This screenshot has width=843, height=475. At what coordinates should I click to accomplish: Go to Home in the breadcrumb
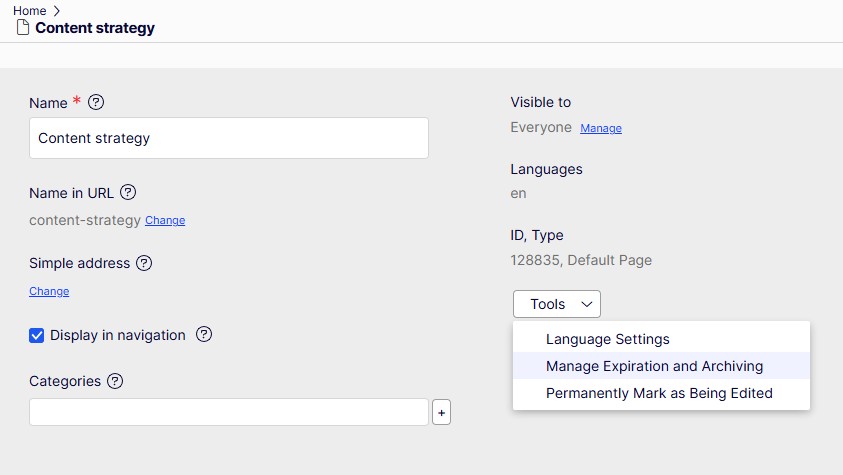pyautogui.click(x=29, y=11)
